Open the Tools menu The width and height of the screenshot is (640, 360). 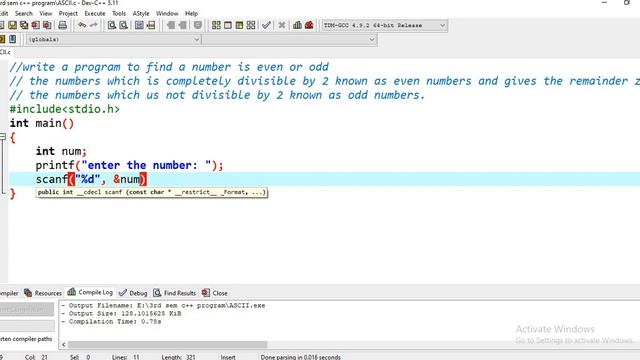[119, 13]
